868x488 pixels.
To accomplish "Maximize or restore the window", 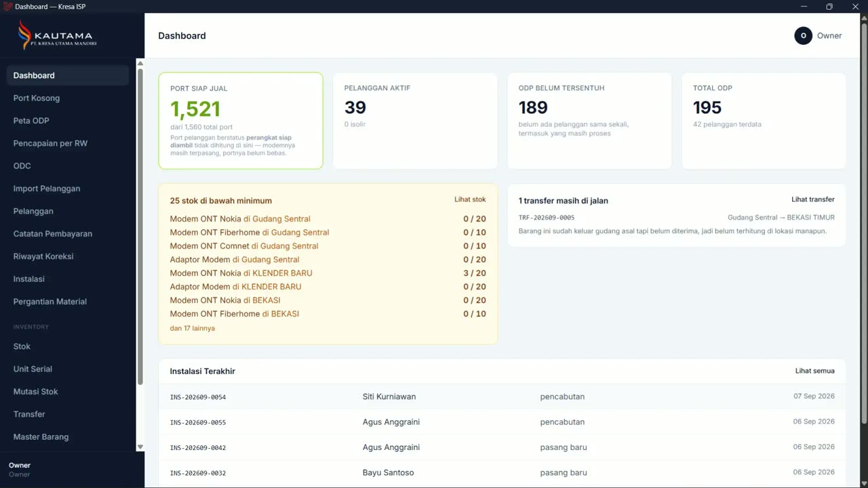I will (829, 7).
